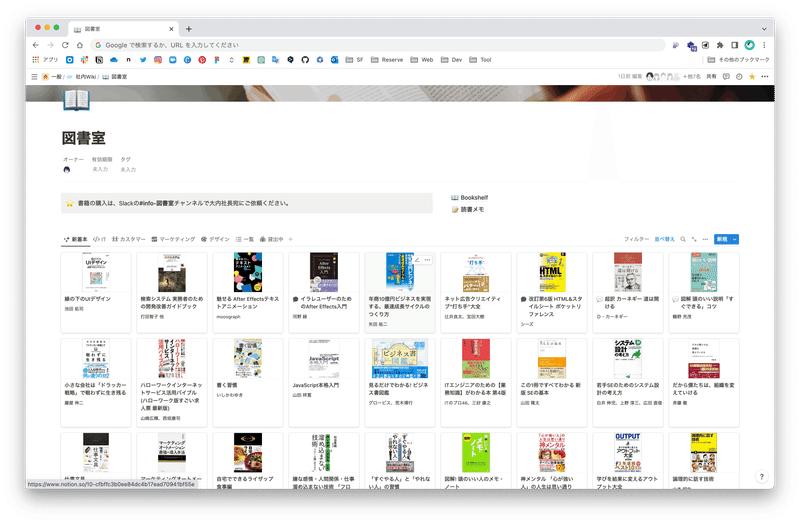Open the Figma bookmark icon
This screenshot has width=800, height=523.
217,60
